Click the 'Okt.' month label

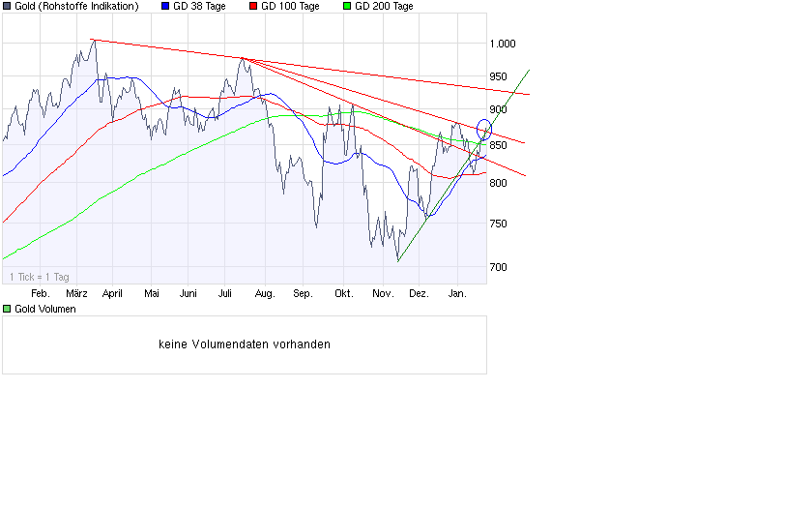tap(344, 293)
